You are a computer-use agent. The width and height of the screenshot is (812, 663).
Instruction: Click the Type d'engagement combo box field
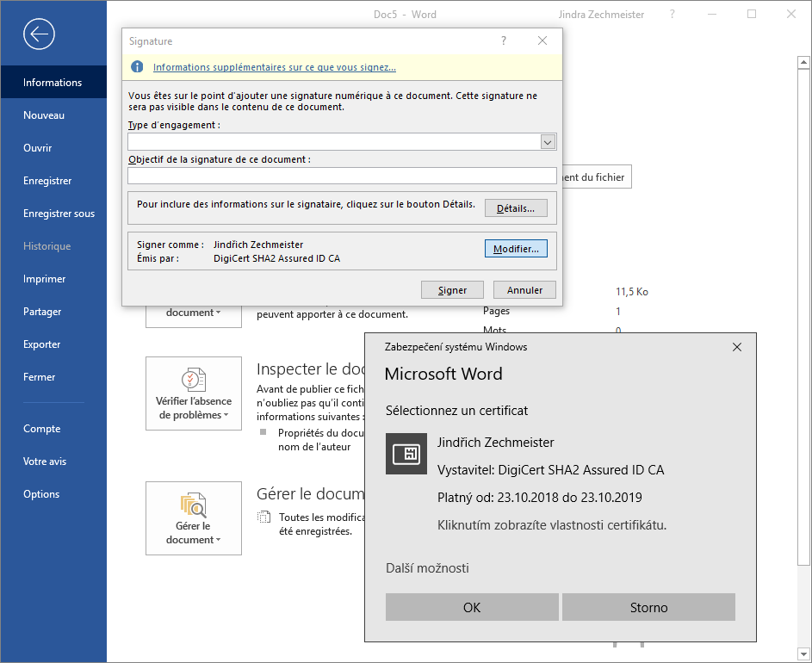(342, 142)
